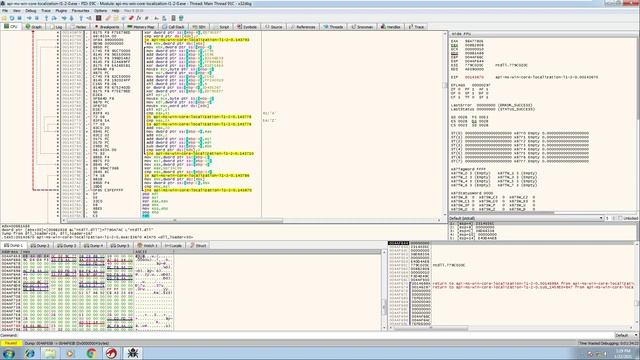Open the Memory Map tab
The image size is (640, 360).
click(x=141, y=27)
